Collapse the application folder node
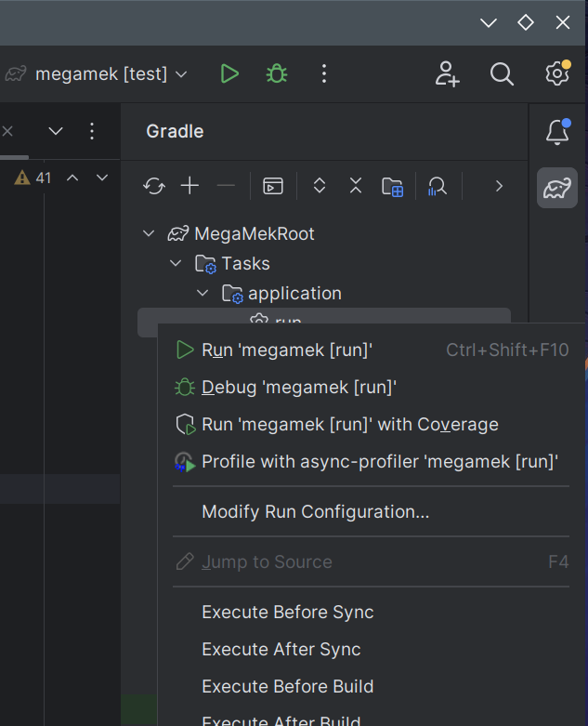 pos(203,294)
